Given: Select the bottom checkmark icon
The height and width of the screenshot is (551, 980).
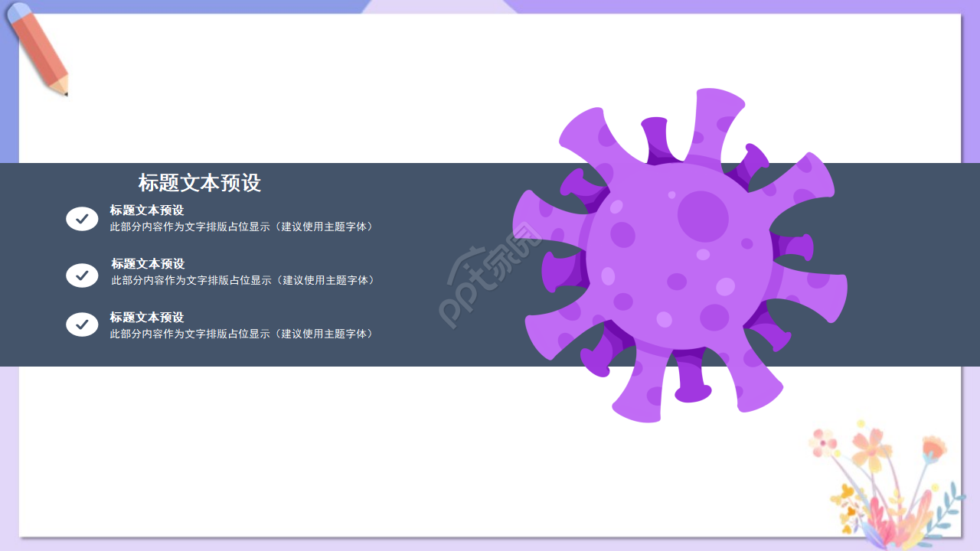Looking at the screenshot, I should pyautogui.click(x=82, y=324).
